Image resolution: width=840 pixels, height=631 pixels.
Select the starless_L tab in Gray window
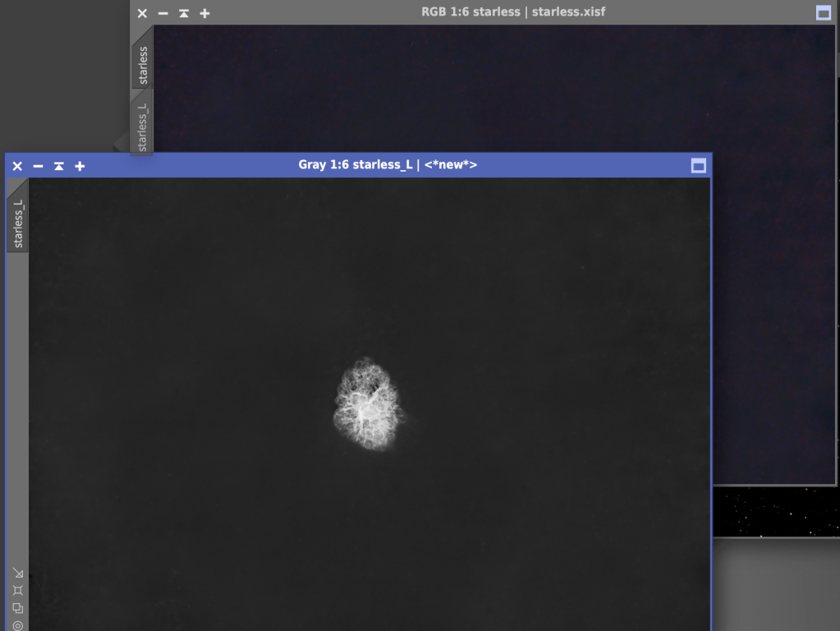18,223
